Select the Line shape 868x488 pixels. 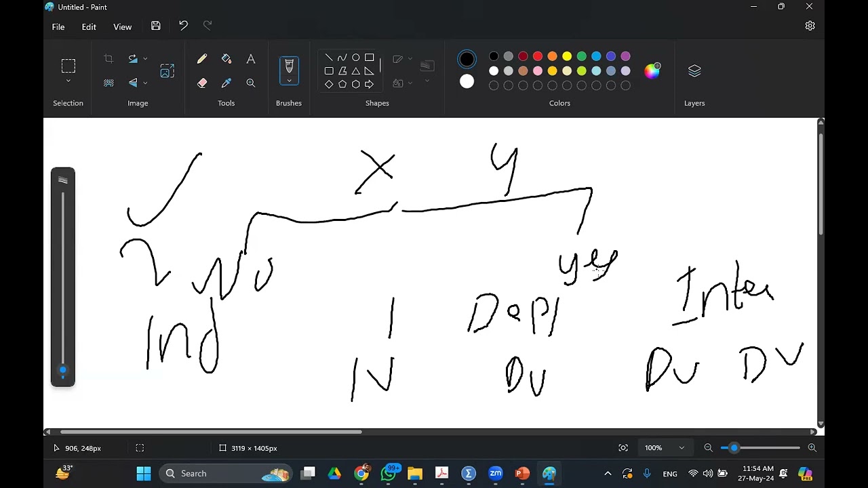click(329, 58)
